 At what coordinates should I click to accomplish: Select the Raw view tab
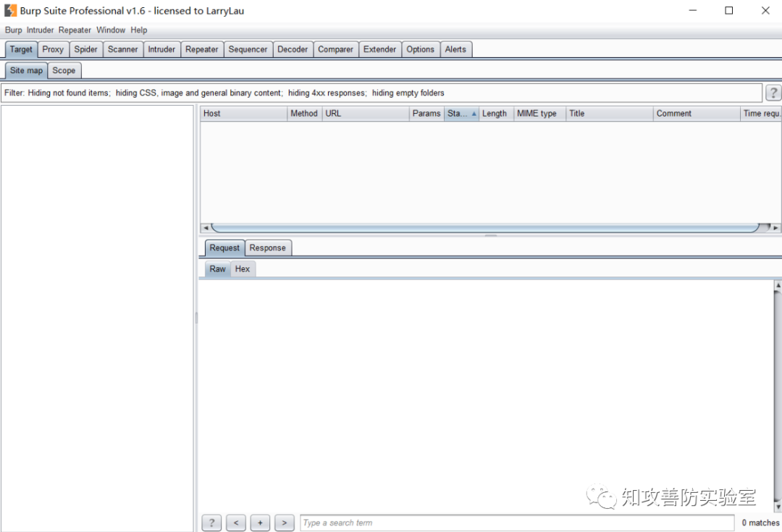[217, 269]
